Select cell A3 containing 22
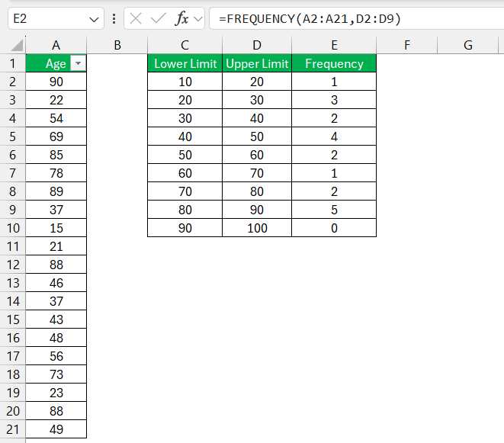 point(56,100)
